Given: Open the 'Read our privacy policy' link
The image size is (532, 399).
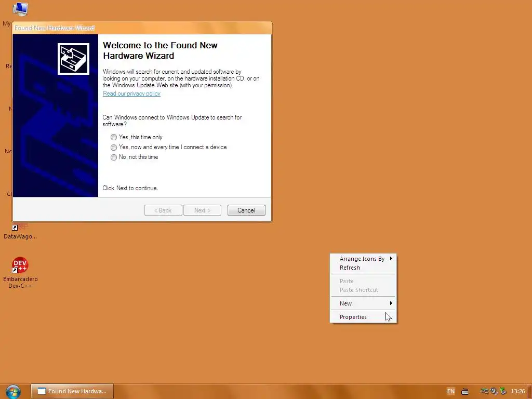Looking at the screenshot, I should point(131,94).
